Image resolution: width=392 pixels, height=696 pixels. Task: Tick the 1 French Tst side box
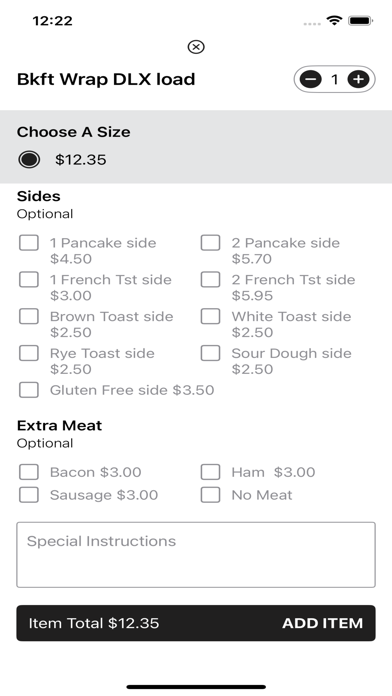(x=29, y=280)
